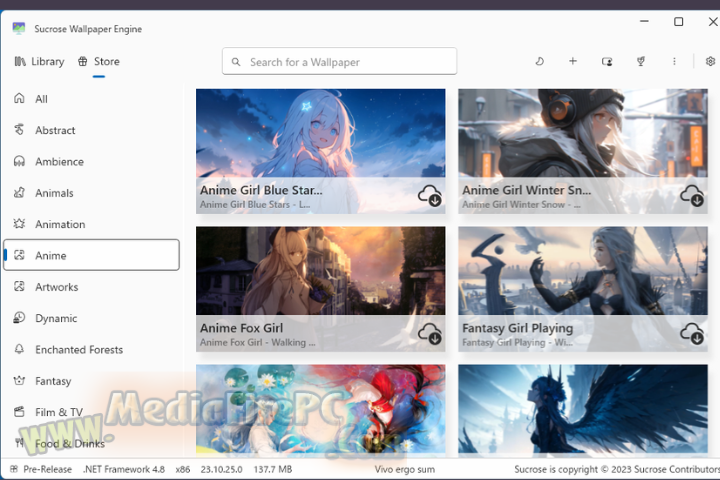Image resolution: width=720 pixels, height=480 pixels.
Task: Click the Sucrose Wallpaper Engine title text
Action: click(x=88, y=29)
